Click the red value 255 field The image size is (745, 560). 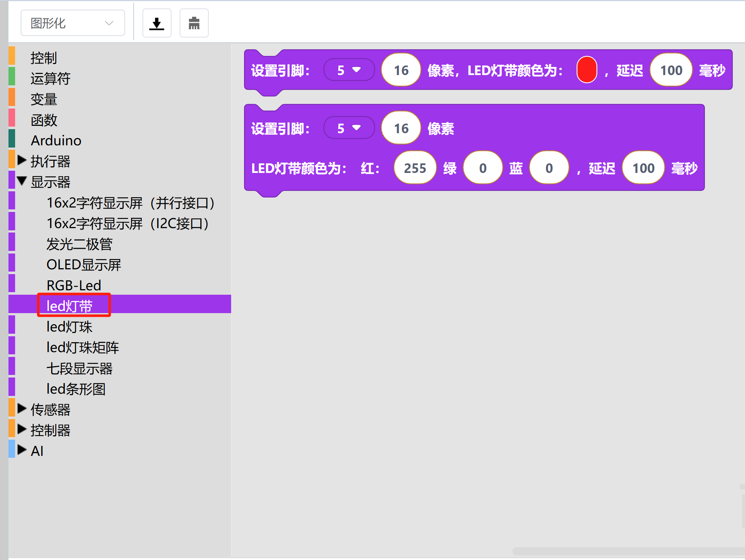[x=415, y=168]
